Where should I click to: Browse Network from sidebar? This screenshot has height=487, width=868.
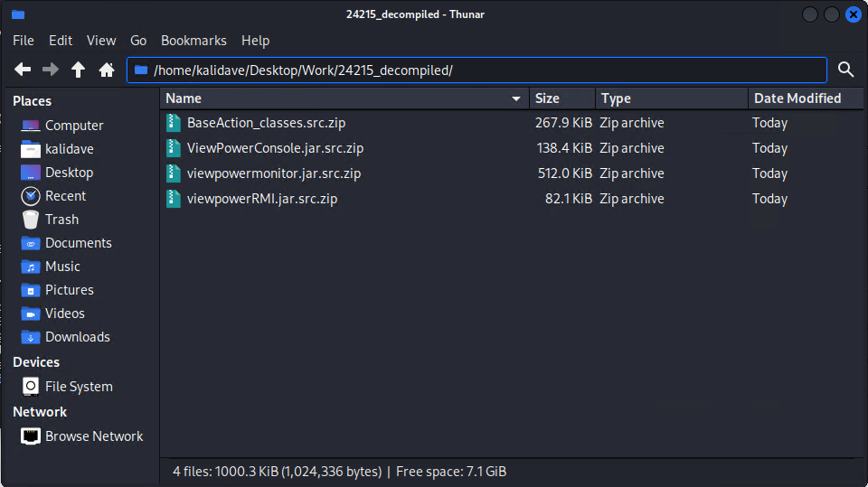pos(94,436)
